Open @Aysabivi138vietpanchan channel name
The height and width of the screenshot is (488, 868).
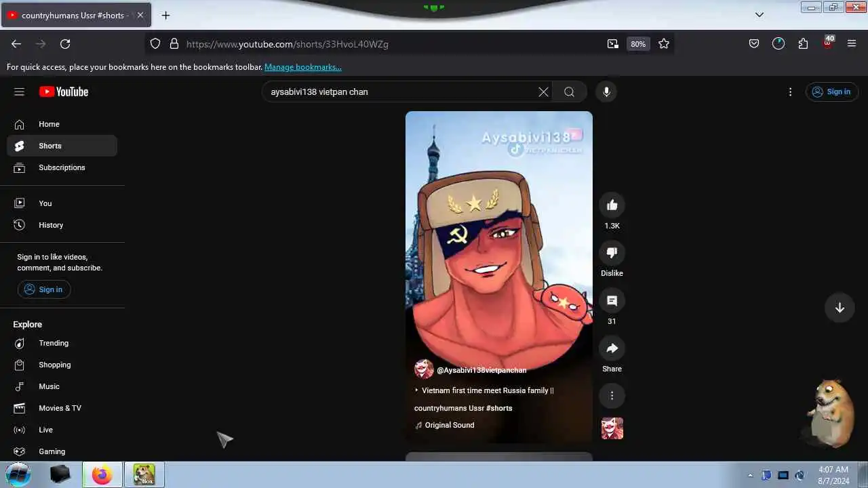point(481,370)
